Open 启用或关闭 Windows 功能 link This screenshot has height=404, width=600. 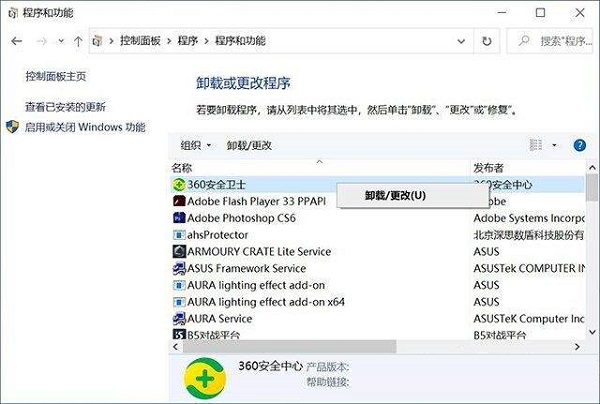click(x=85, y=127)
